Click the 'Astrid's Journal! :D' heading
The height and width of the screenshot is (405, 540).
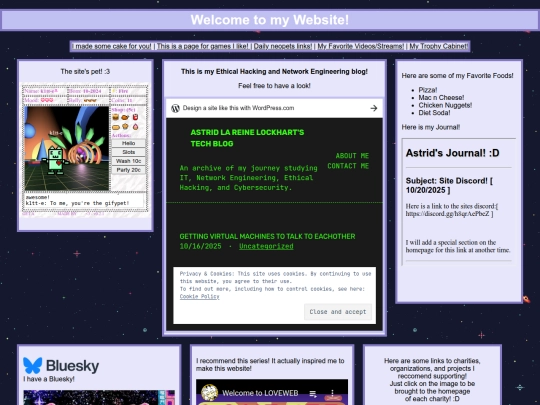coord(453,153)
